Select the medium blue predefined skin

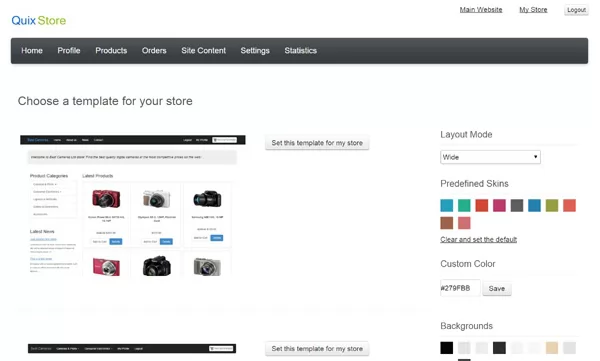tap(535, 206)
